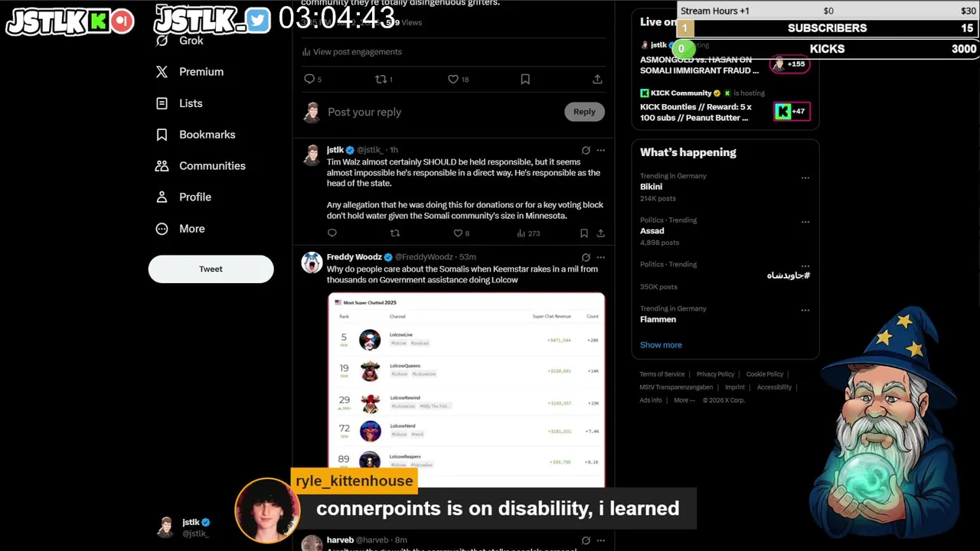
Task: Open the Most Super Chatted 2025 image
Action: pos(466,390)
